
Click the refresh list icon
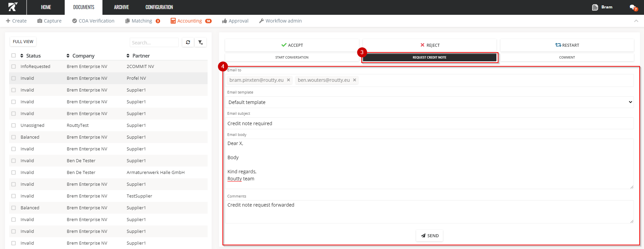(188, 42)
